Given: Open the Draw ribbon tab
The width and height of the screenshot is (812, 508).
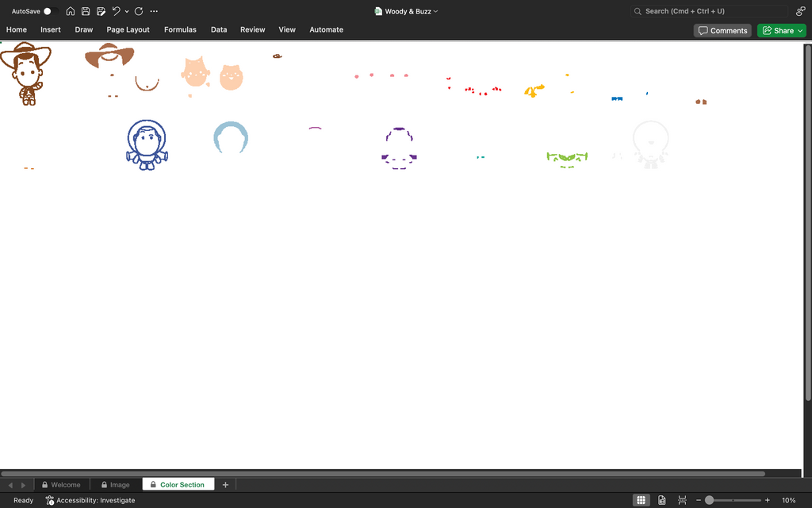Looking at the screenshot, I should click(84, 29).
